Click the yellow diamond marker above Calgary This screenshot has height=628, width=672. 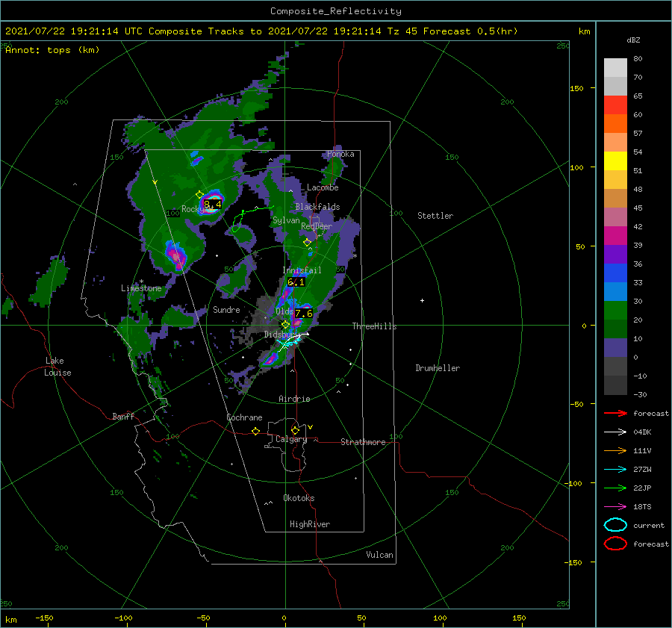(295, 430)
